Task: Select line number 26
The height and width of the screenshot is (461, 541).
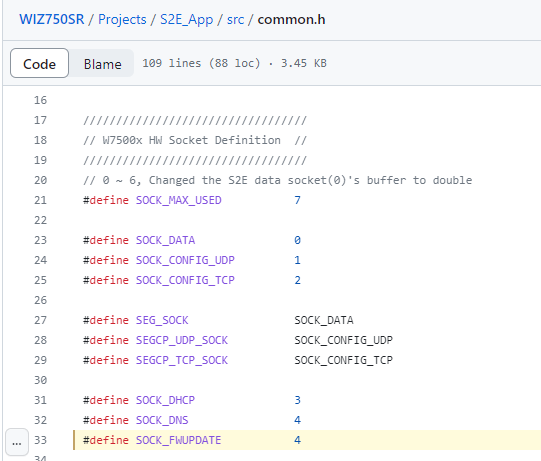Action: click(40, 301)
